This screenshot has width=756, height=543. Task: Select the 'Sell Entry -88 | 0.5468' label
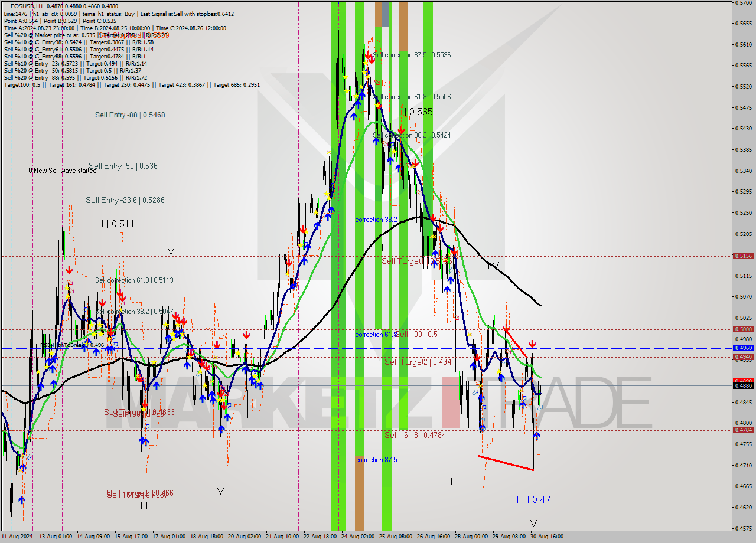click(x=130, y=115)
